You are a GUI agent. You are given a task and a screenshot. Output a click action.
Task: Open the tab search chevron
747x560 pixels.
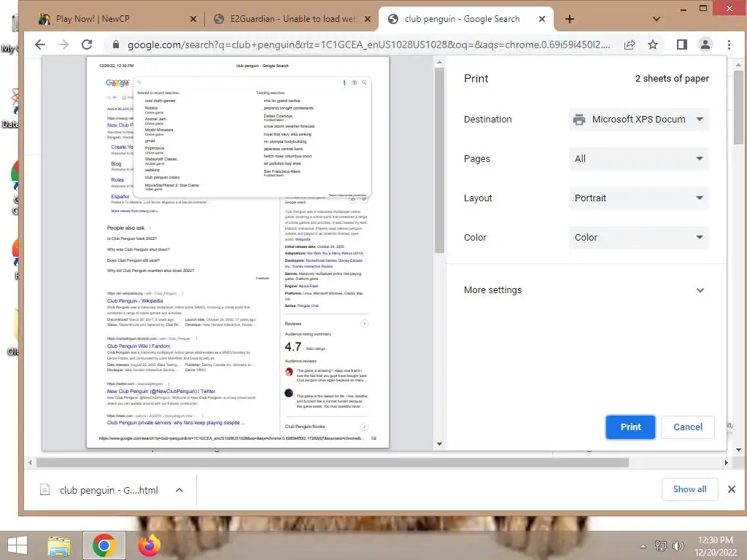coord(656,19)
